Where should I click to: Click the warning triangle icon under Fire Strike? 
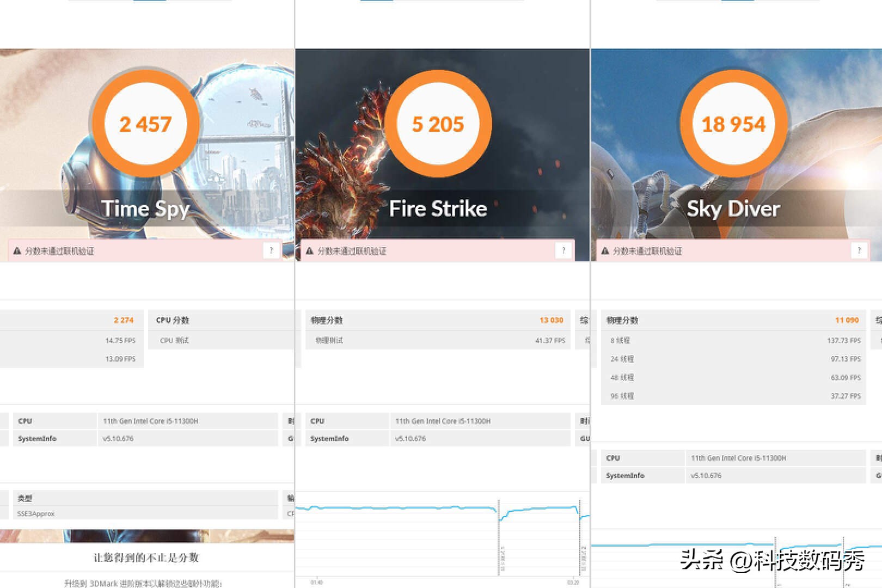tap(309, 251)
